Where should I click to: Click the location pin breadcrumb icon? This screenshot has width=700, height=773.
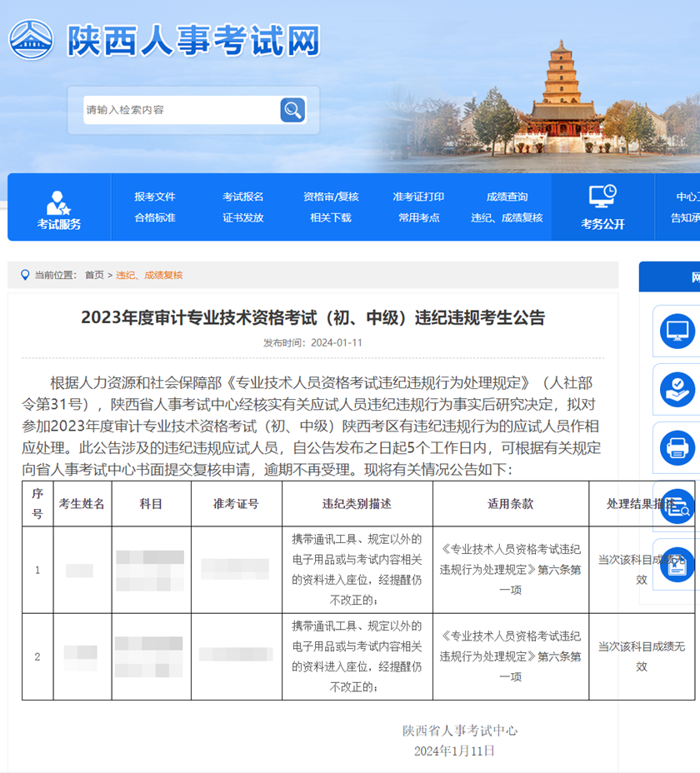pos(24,275)
